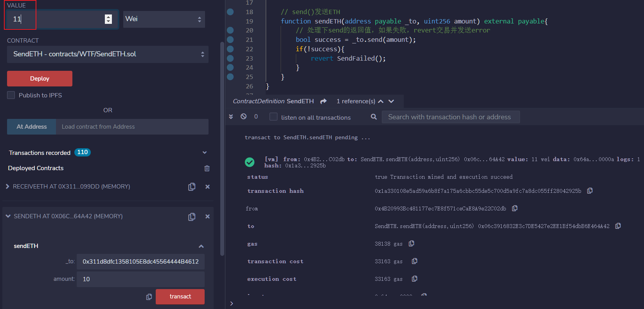Click the jump-to-definition arrow next to SendETH
The height and width of the screenshot is (309, 644).
coord(323,101)
